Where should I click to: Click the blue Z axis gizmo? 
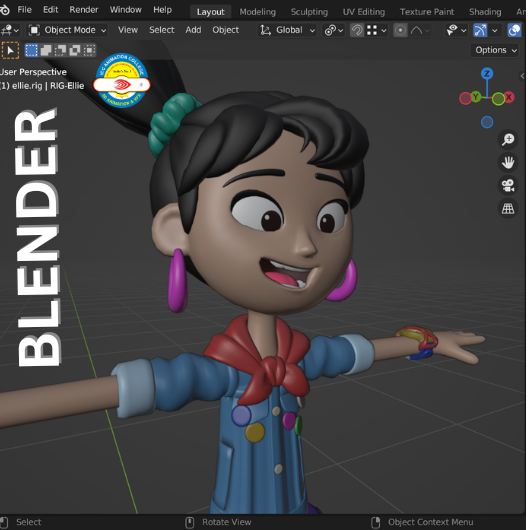(487, 74)
